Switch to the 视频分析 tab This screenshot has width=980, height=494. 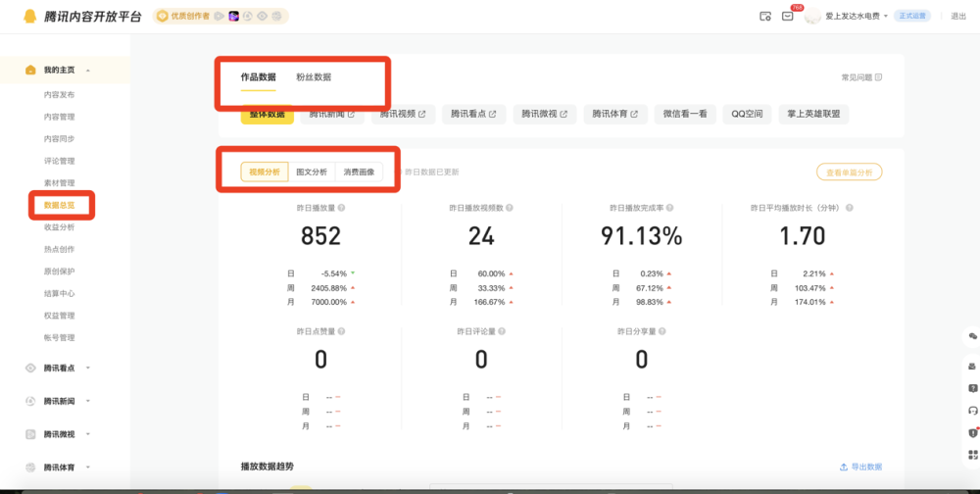[265, 172]
